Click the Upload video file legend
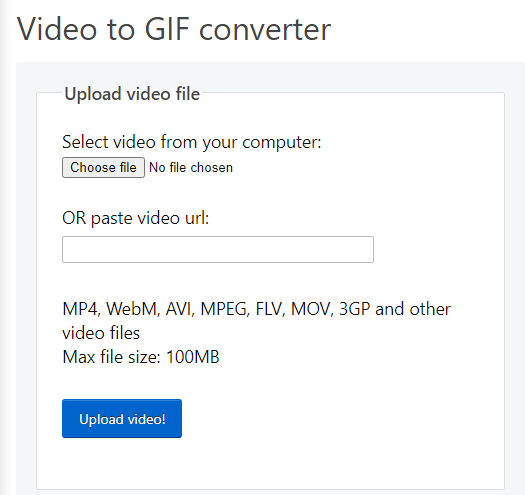 (x=132, y=94)
